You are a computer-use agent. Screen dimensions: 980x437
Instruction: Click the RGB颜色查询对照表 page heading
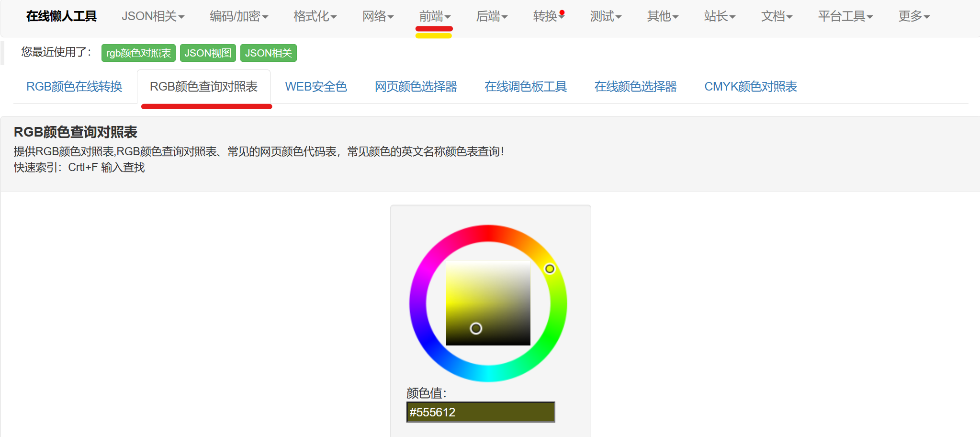(x=75, y=132)
